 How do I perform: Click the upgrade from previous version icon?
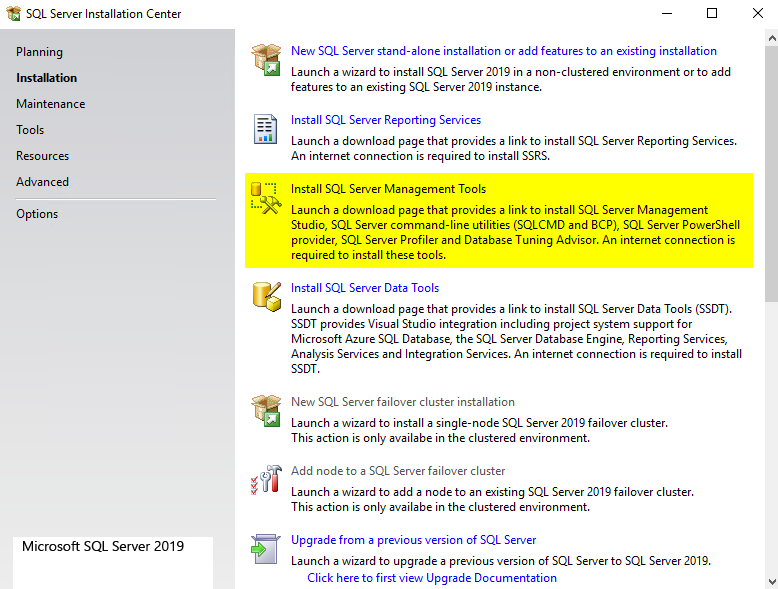click(x=266, y=549)
